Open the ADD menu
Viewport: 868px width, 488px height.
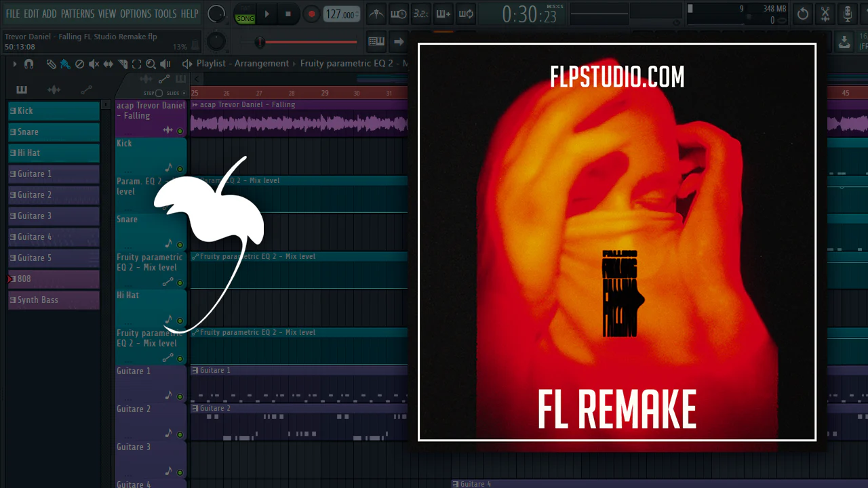50,14
